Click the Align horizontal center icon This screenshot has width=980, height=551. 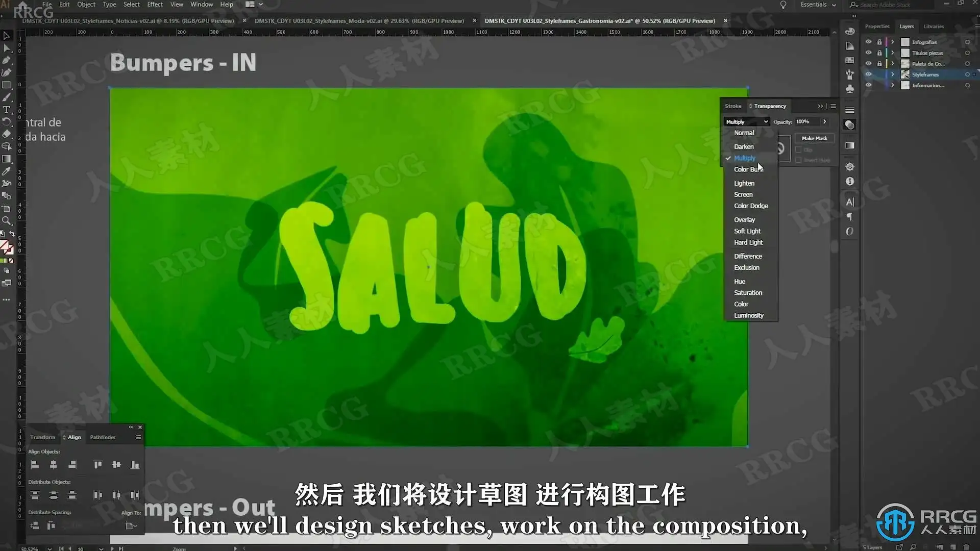(53, 465)
